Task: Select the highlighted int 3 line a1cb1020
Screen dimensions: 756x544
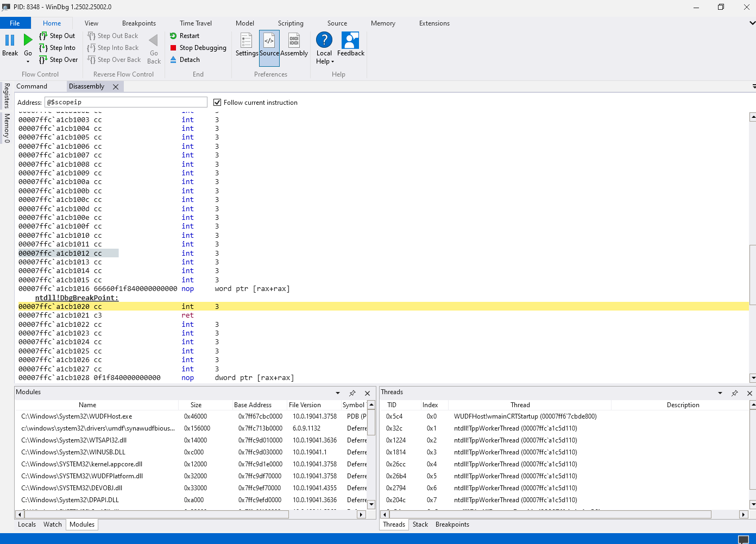Action: (383, 307)
